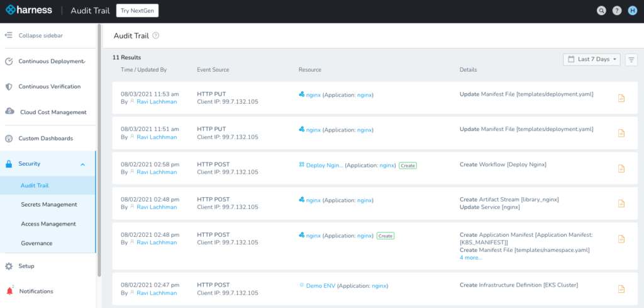The height and width of the screenshot is (308, 644).
Task: Open the Demo ENV link
Action: 321,285
